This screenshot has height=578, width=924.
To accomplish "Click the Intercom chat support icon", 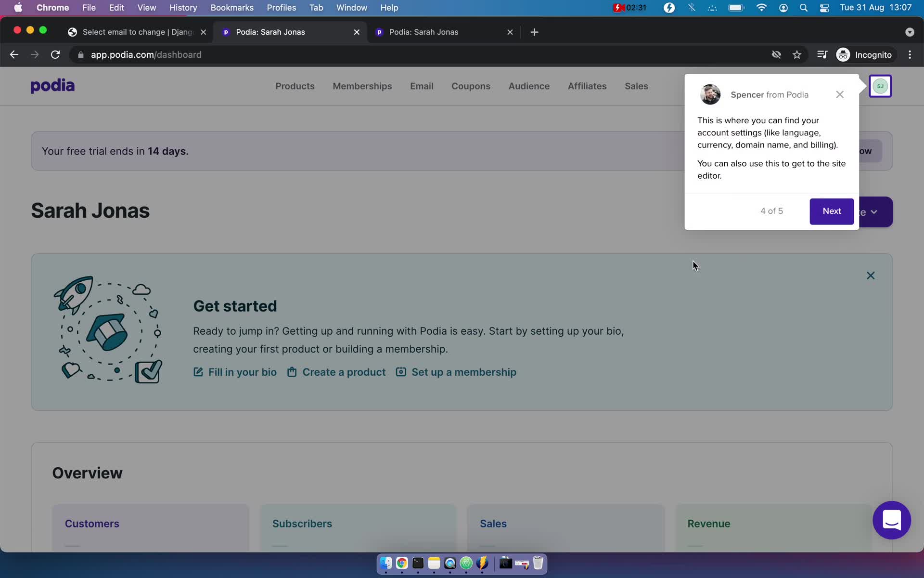I will [x=891, y=520].
